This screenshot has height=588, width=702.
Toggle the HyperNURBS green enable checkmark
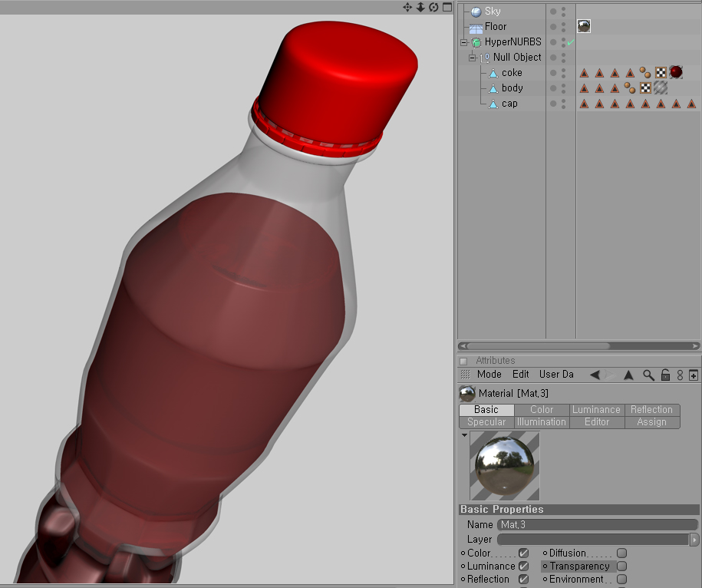point(570,42)
